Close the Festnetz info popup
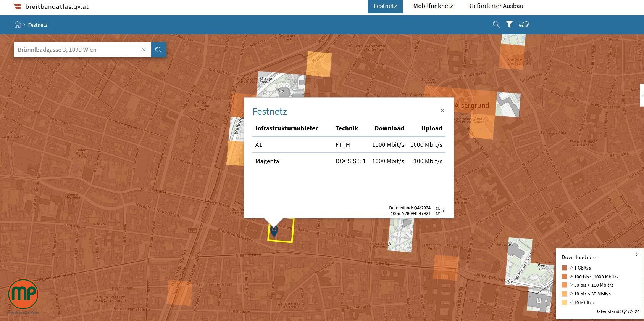The width and height of the screenshot is (644, 321). [442, 111]
